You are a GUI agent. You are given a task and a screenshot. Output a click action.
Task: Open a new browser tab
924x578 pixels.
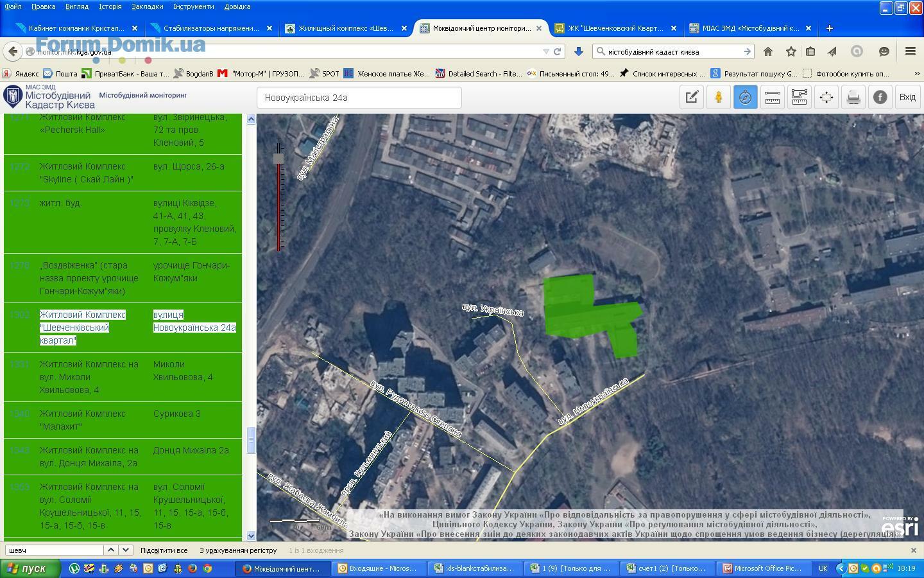click(829, 28)
